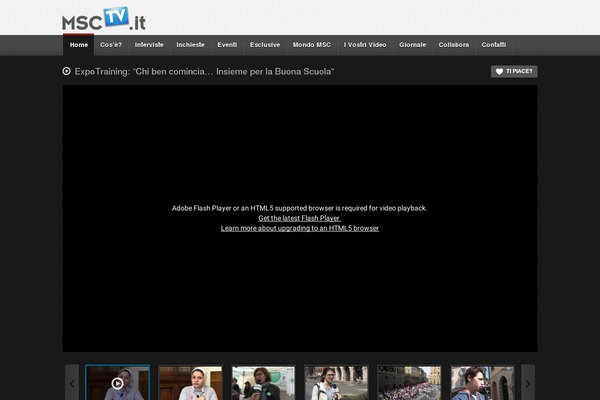Select second thumbnail of nun by wooden door
The image size is (600, 400).
pyautogui.click(x=190, y=382)
